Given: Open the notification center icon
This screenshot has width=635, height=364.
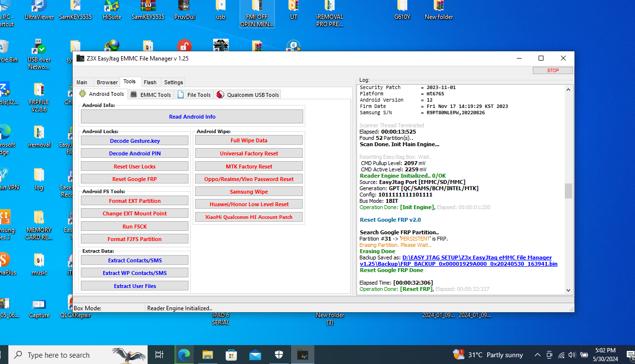Looking at the screenshot, I should pyautogui.click(x=631, y=355).
